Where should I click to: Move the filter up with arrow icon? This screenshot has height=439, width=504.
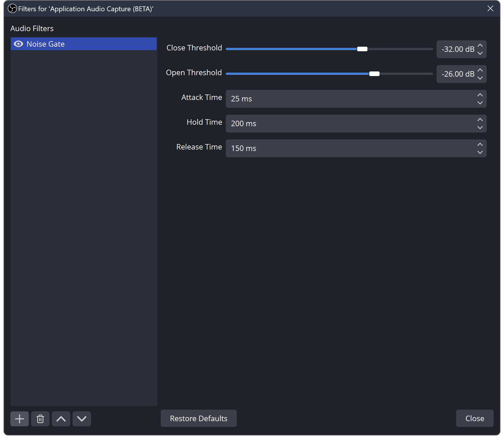61,419
